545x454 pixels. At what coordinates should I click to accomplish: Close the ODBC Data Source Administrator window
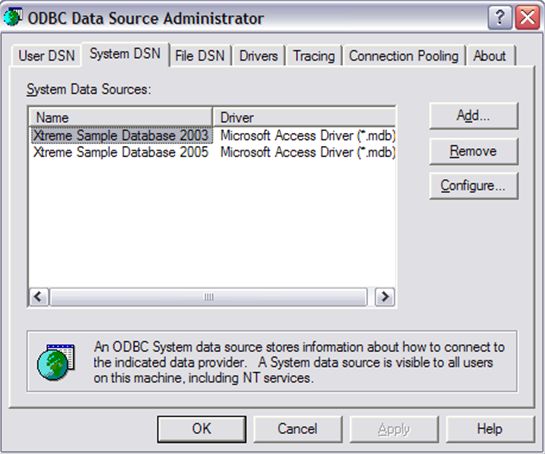(527, 17)
